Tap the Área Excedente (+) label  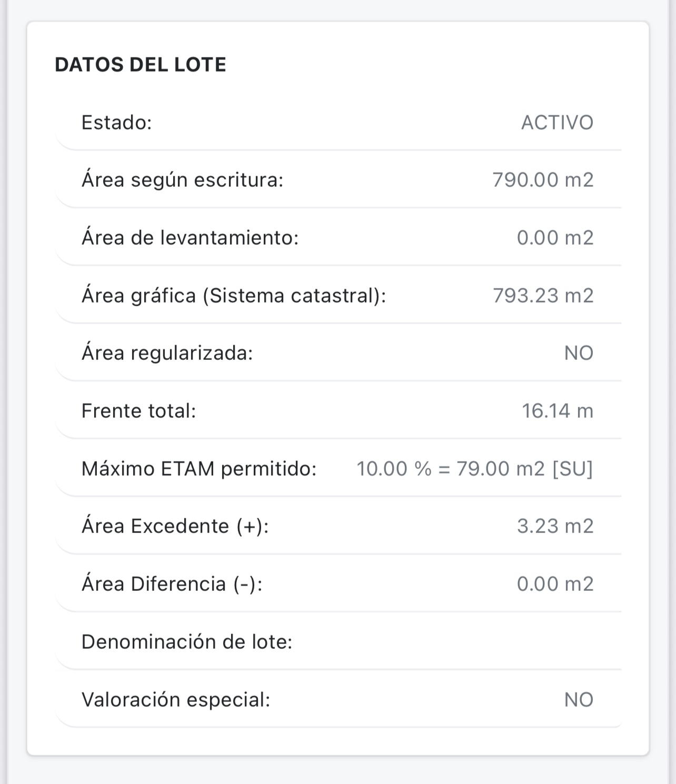(x=175, y=526)
